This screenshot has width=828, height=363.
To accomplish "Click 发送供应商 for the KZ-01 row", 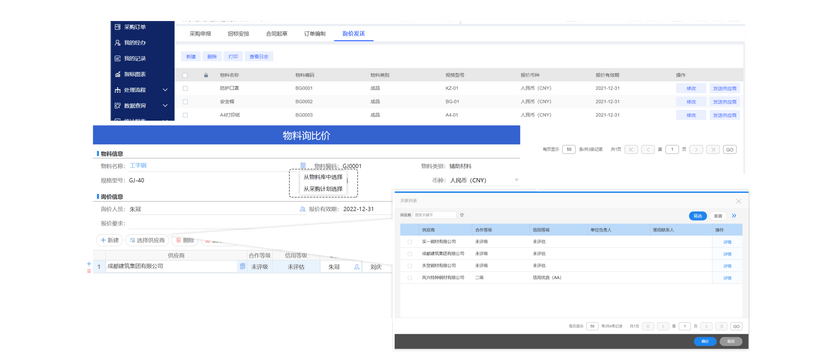I will coord(724,88).
